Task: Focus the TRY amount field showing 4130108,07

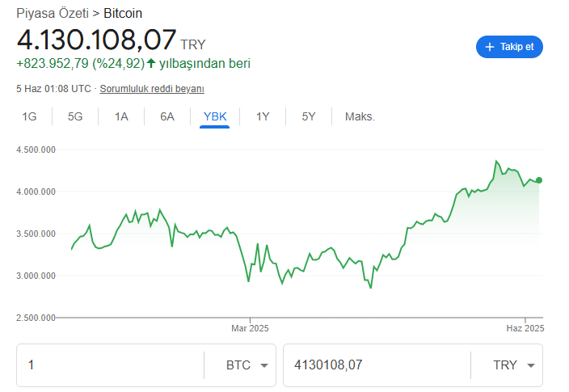Action: pyautogui.click(x=375, y=365)
